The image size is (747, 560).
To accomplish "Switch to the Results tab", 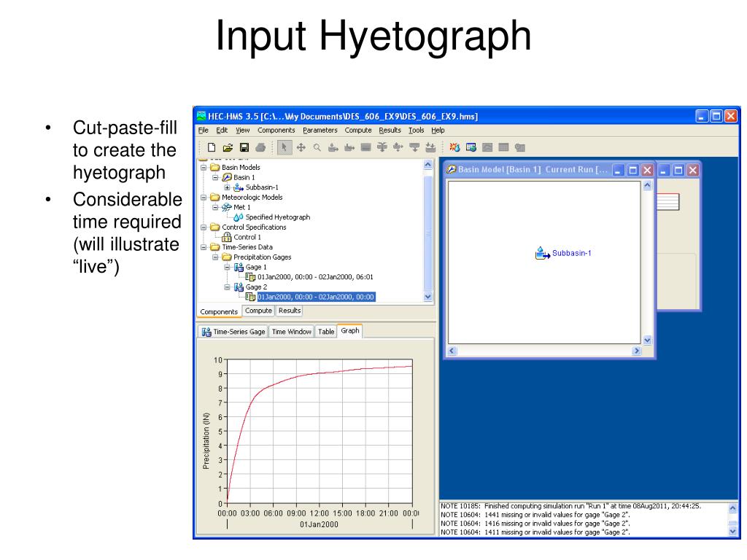I will pos(290,311).
